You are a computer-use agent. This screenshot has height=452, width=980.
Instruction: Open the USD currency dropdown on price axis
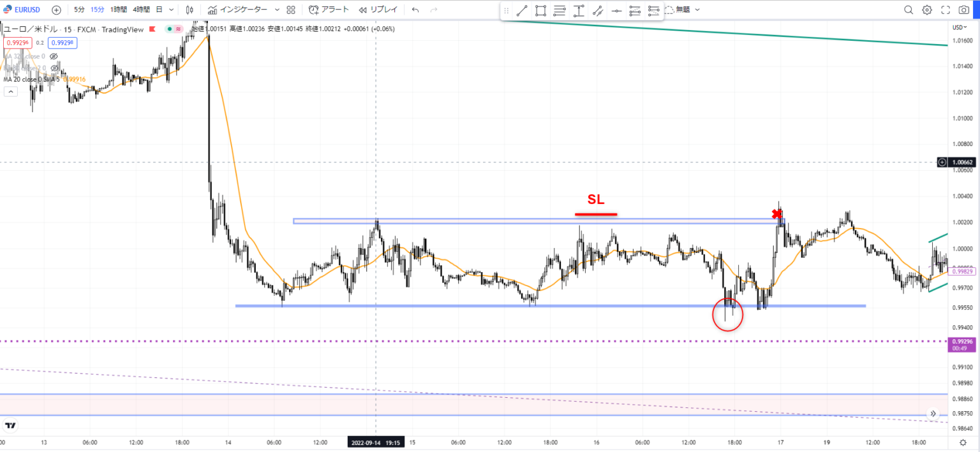[x=959, y=27]
